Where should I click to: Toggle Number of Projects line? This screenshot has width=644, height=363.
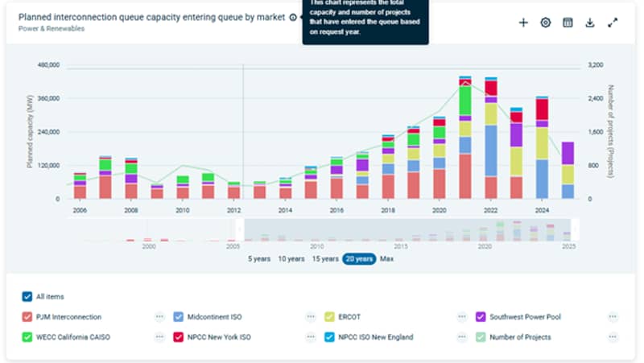481,336
